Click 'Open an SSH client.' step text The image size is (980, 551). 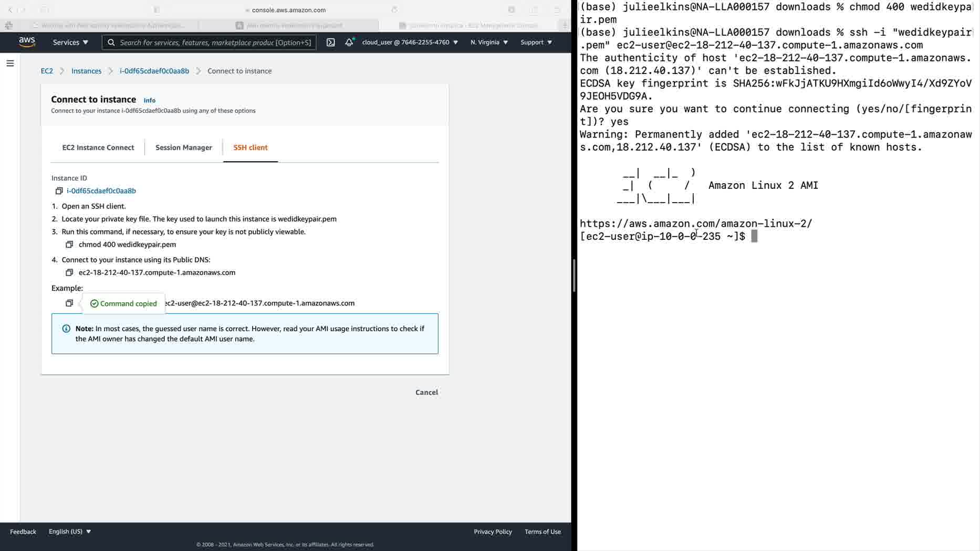(93, 206)
